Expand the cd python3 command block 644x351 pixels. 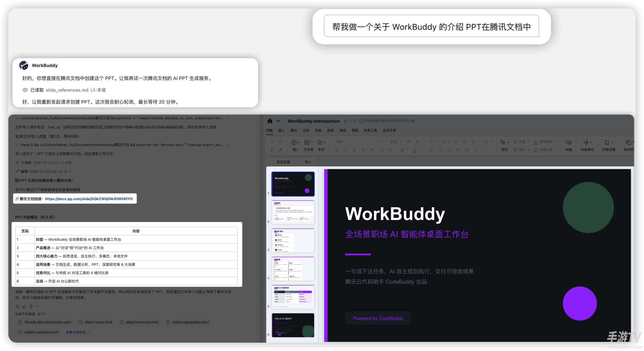click(228, 118)
